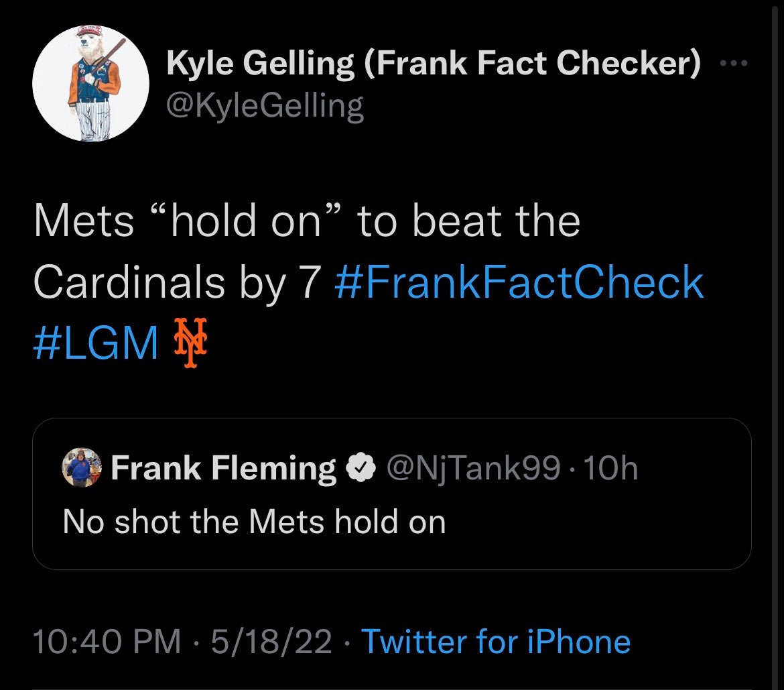Open the #LGM hashtag
This screenshot has width=784, height=690.
tap(96, 344)
